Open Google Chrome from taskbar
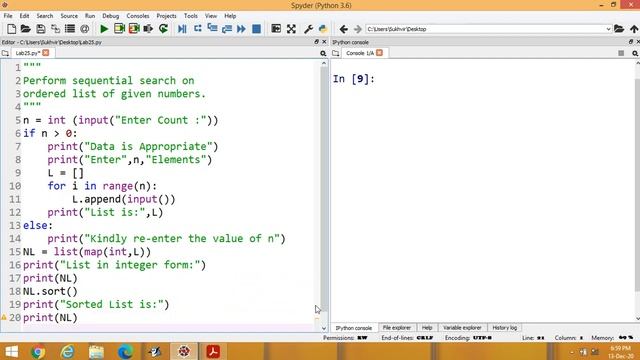The width and height of the screenshot is (640, 360). [38, 351]
